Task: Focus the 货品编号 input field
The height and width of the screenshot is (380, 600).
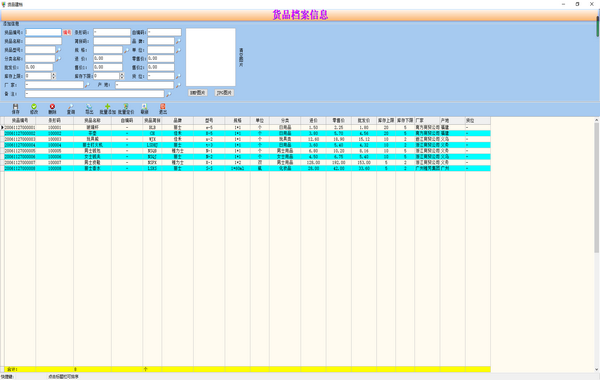Action: (43, 33)
